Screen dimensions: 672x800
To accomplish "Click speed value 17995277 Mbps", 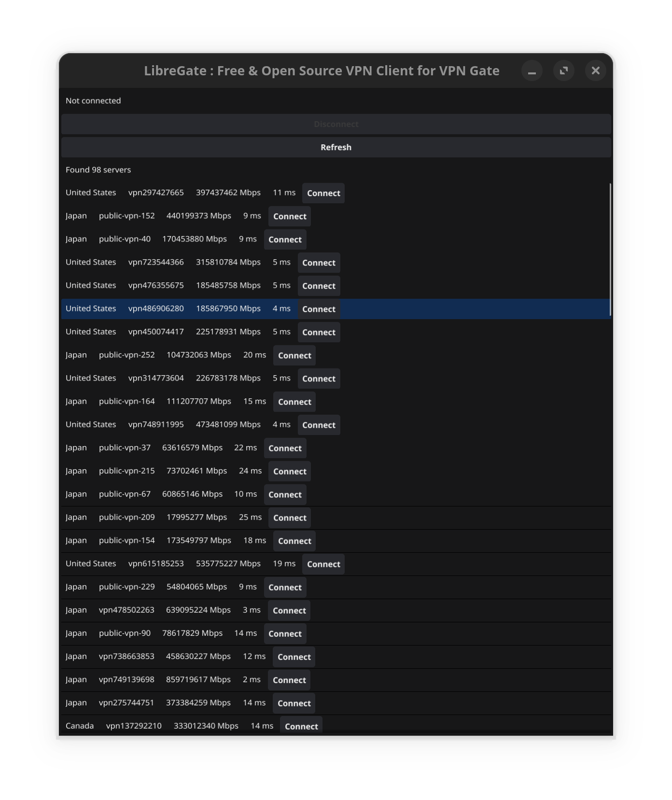I will (x=196, y=517).
